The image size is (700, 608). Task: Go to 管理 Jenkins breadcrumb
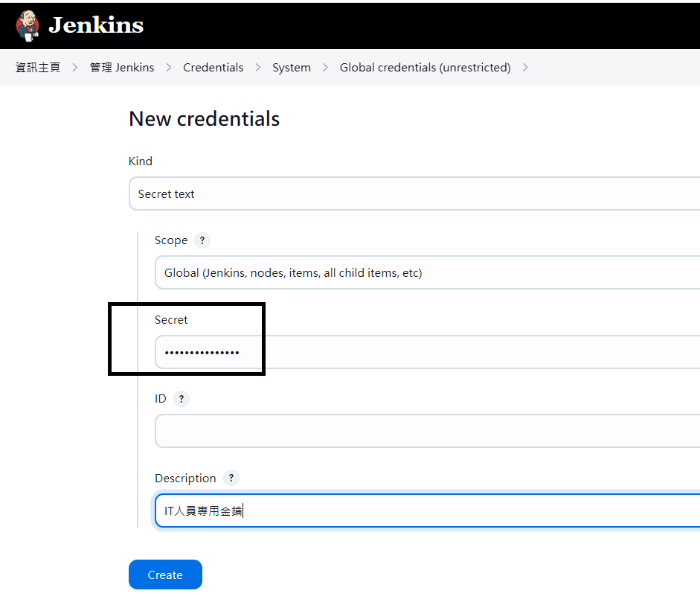122,68
